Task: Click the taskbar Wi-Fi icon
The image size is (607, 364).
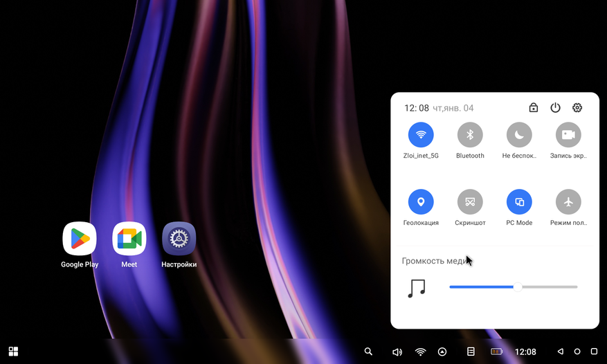Action: [x=420, y=352]
